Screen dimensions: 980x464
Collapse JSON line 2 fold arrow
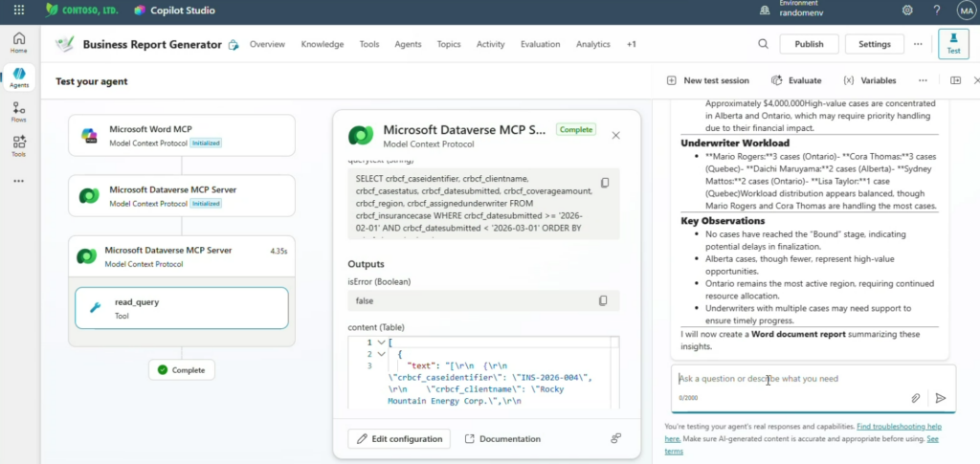381,354
